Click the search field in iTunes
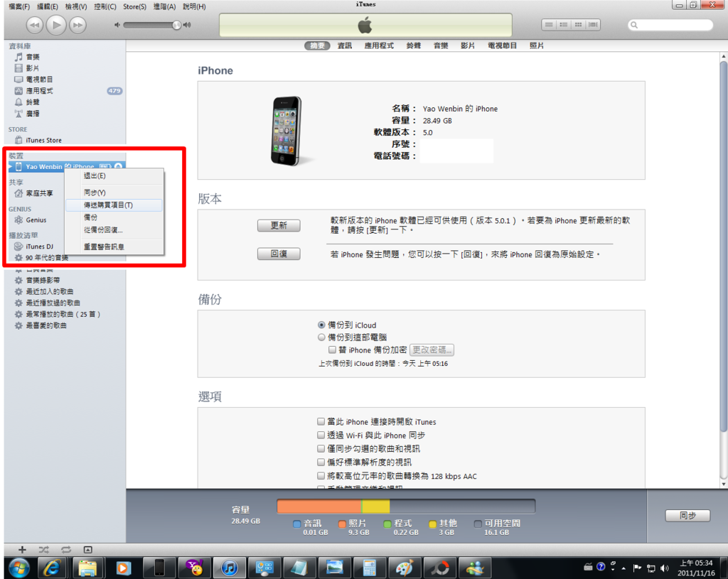The image size is (728, 579). pos(670,25)
